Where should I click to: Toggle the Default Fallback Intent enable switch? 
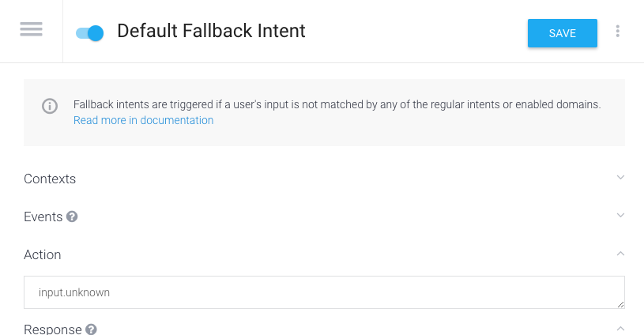[89, 33]
